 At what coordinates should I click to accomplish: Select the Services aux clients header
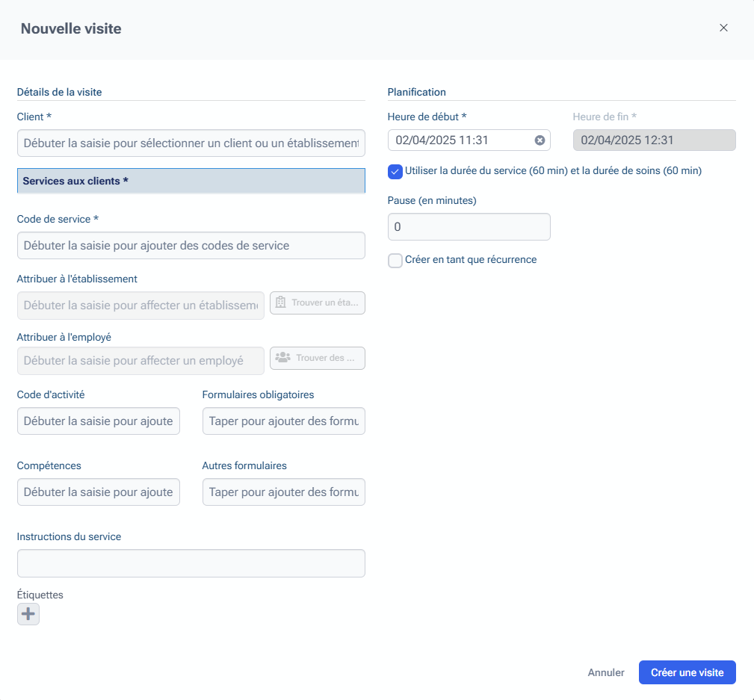[x=191, y=181]
